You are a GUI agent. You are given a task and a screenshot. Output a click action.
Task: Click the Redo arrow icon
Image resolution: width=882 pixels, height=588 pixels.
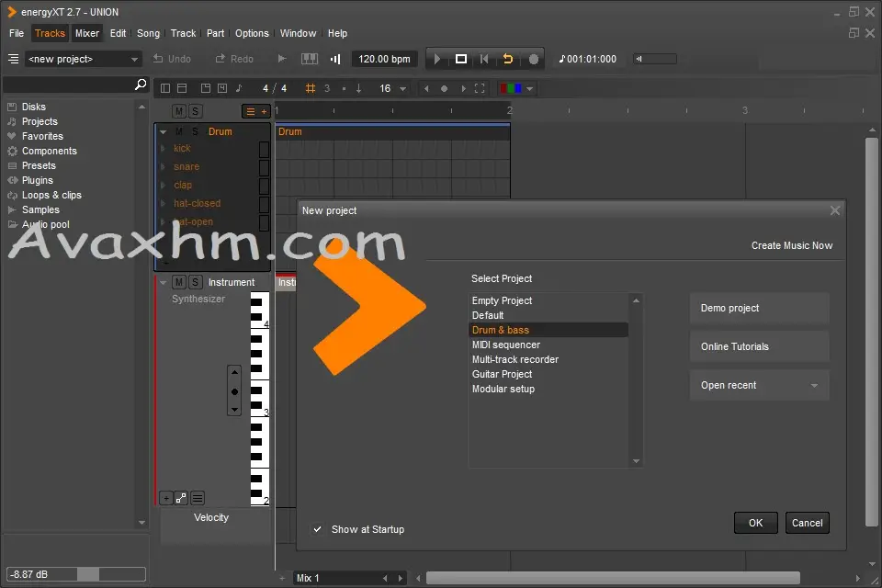click(220, 59)
